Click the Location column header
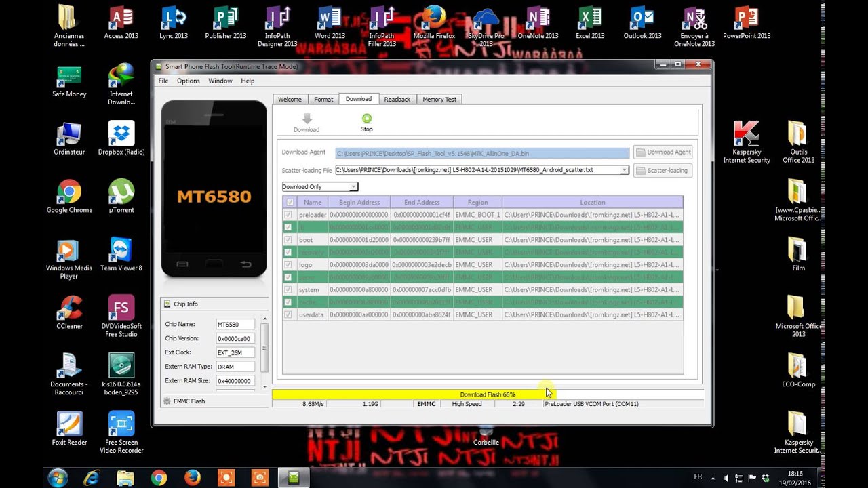 coord(593,202)
